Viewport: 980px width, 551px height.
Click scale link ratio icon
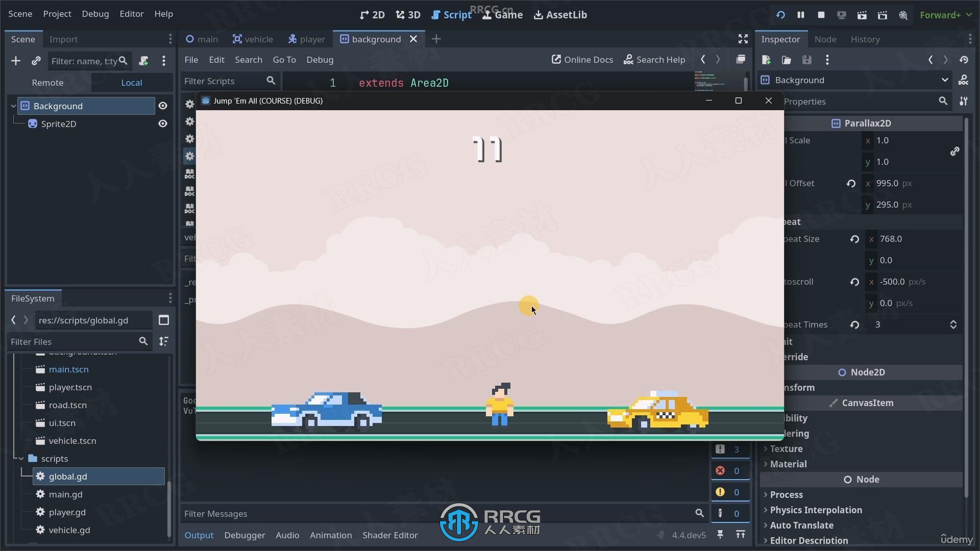point(954,151)
